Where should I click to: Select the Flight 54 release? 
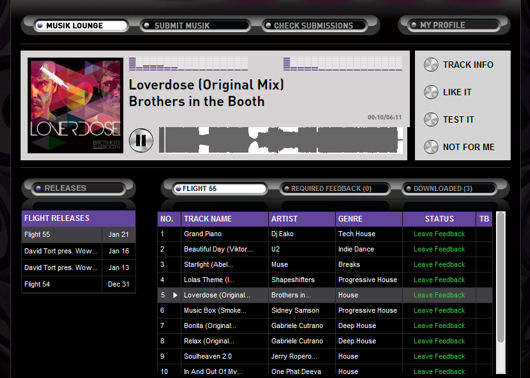[78, 284]
